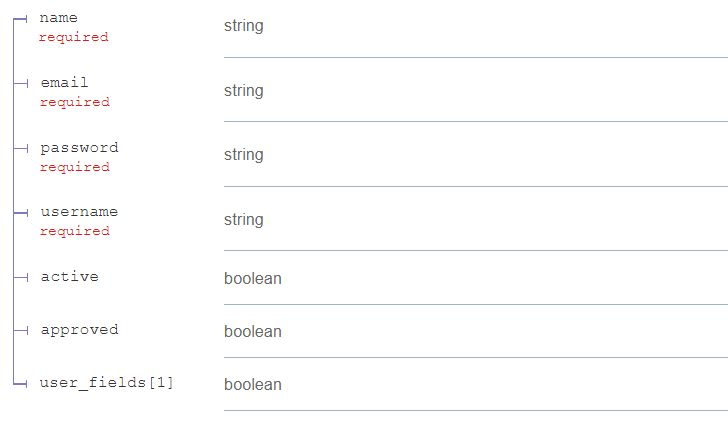
Task: Select the approved field label
Action: (79, 330)
